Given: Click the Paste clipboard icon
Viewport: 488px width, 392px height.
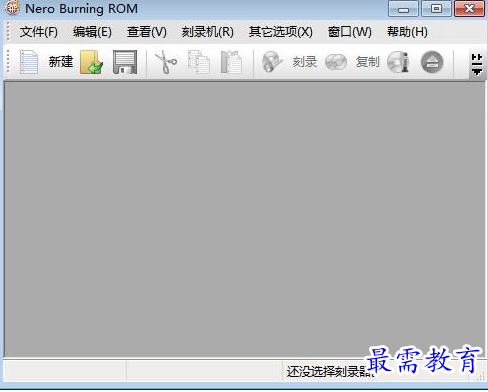Looking at the screenshot, I should point(231,62).
